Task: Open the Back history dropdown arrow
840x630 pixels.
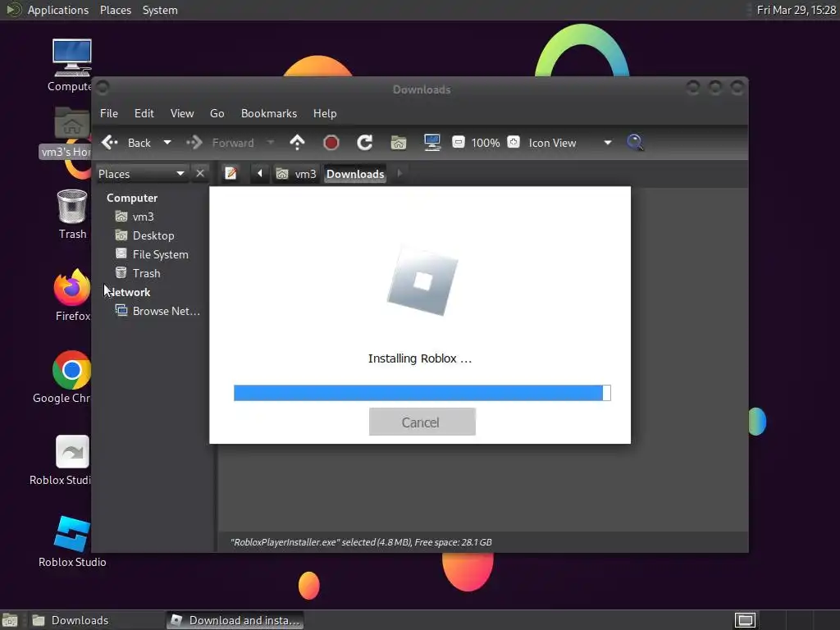Action: pos(167,143)
